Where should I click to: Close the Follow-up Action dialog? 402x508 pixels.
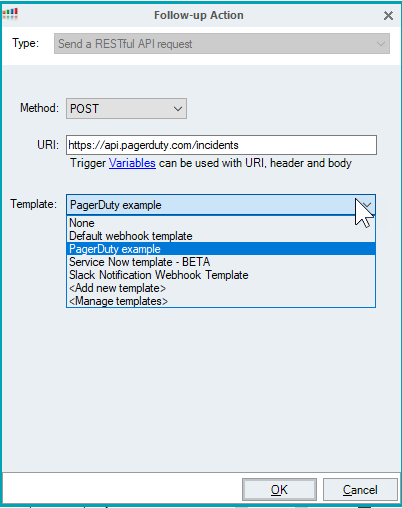[388, 16]
